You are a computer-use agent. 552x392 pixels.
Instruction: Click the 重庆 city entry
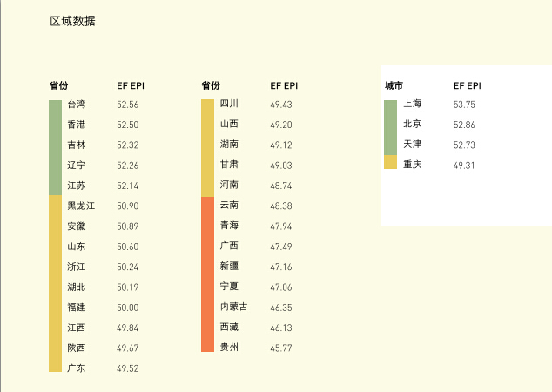(413, 165)
